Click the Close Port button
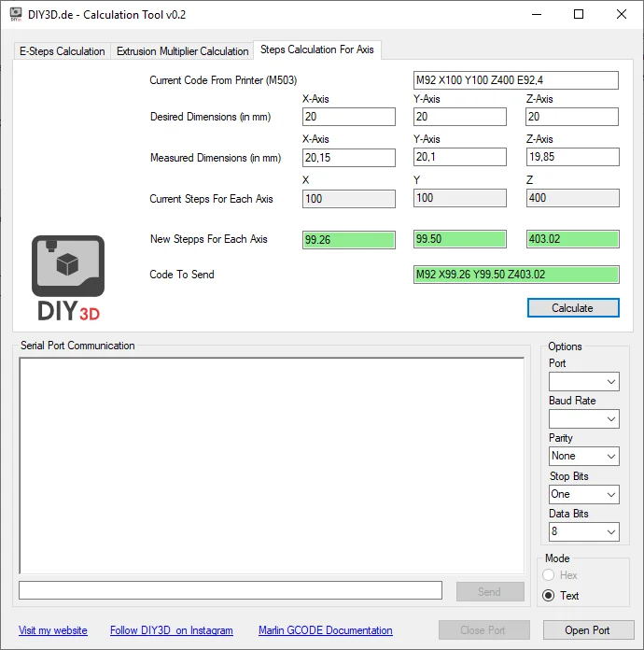Screen dimensions: 644x650 [484, 630]
